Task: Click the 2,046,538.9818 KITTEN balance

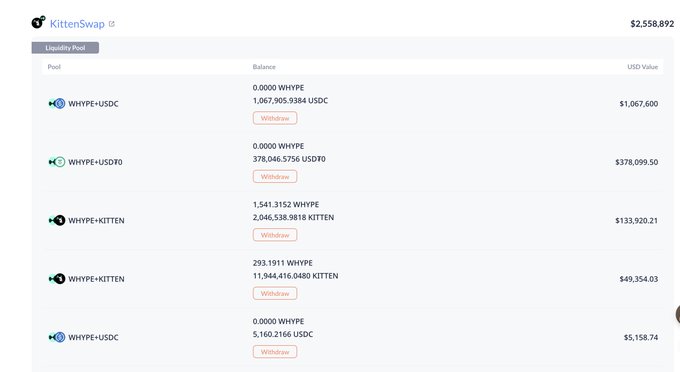Action: click(293, 217)
